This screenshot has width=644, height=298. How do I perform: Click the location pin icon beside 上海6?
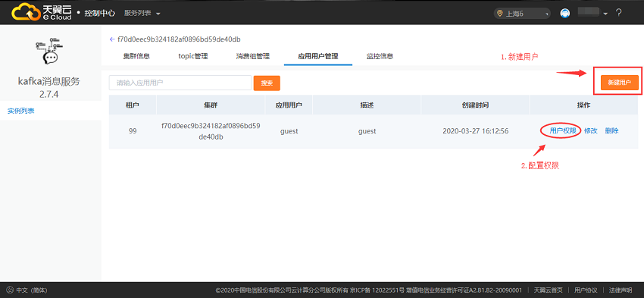[x=500, y=14]
